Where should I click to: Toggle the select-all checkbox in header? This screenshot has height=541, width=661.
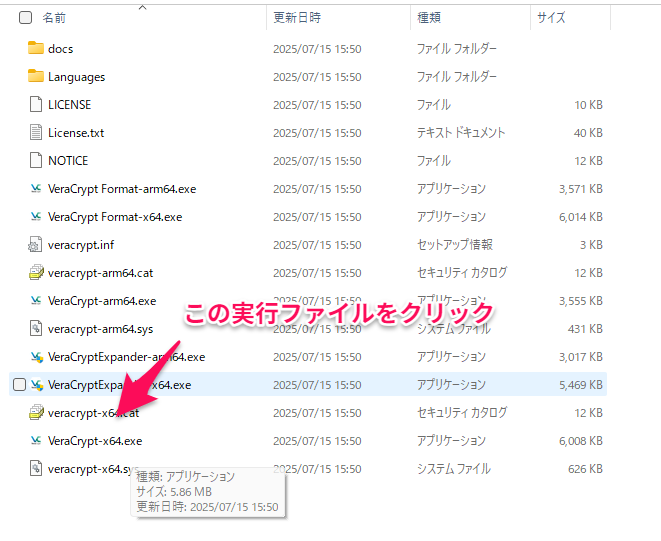[25, 18]
